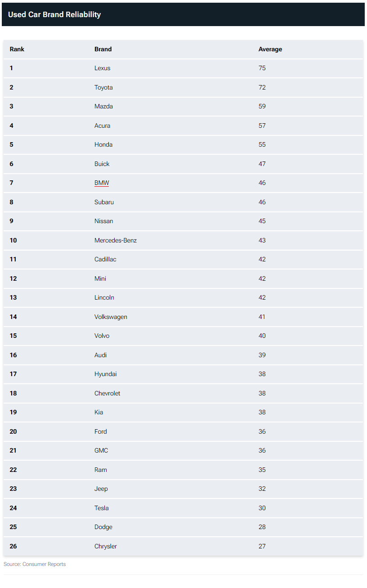Select the Lexus brand cell

pyautogui.click(x=102, y=68)
